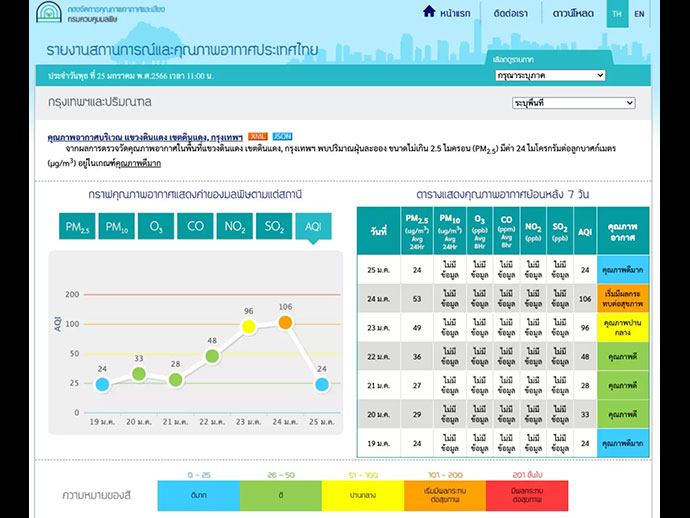This screenshot has width=690, height=518.
Task: Go to the หน้าแรก home page
Action: (x=445, y=14)
